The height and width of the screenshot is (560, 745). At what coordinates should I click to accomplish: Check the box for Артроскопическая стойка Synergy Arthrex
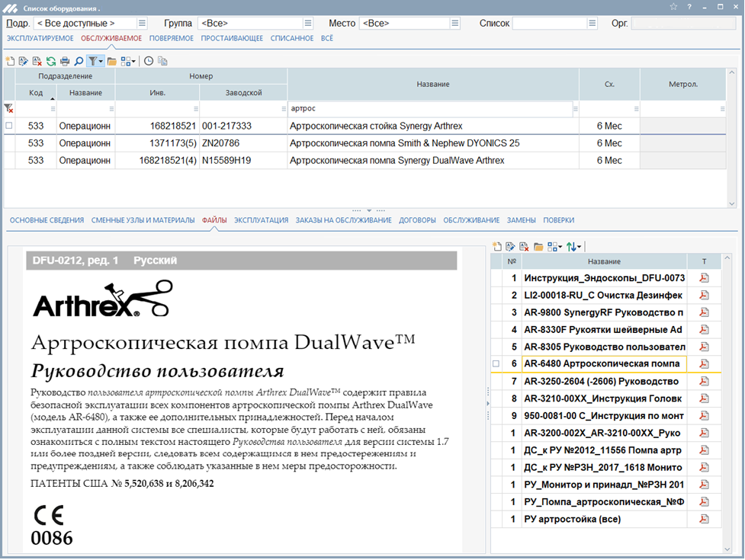(8, 126)
